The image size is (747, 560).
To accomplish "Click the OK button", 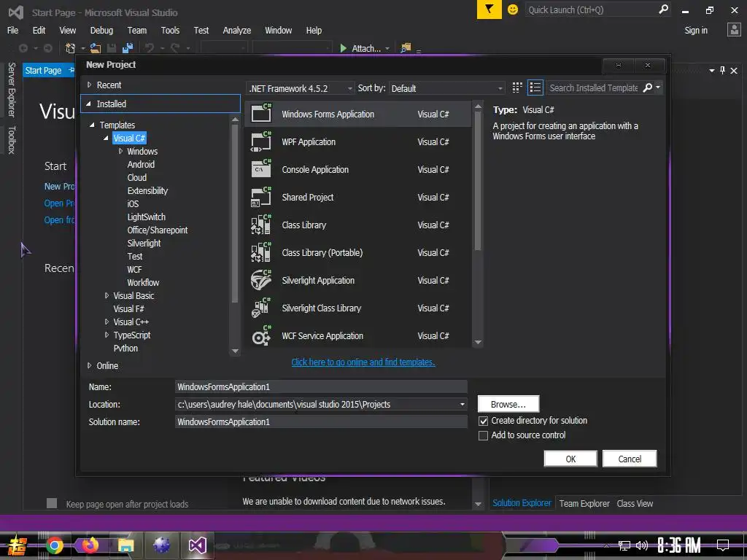I will 570,459.
